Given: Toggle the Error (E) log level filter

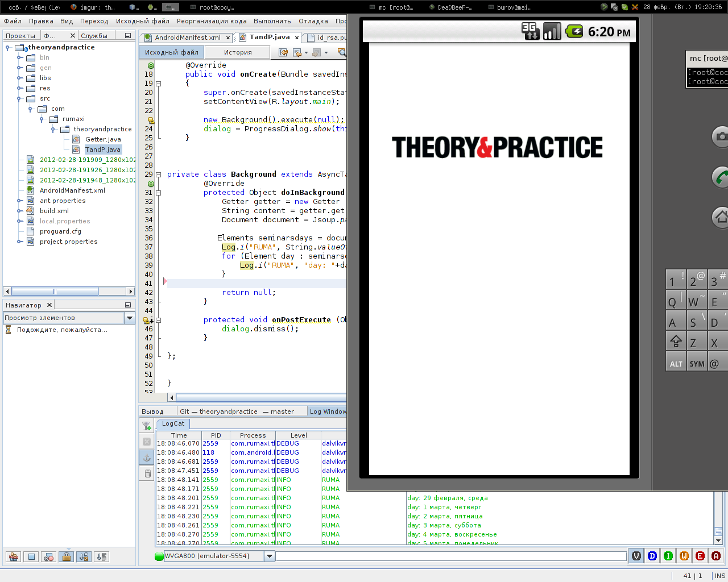Looking at the screenshot, I should [700, 556].
